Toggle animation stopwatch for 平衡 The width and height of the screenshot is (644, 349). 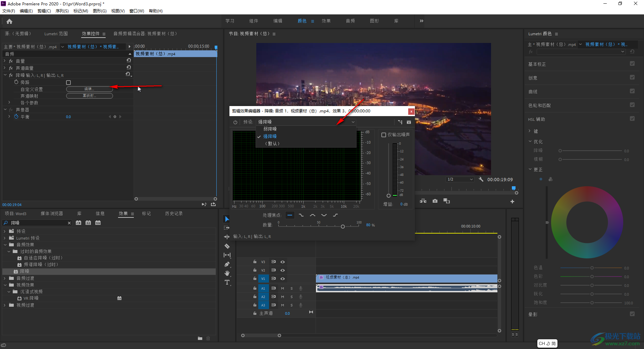(16, 116)
